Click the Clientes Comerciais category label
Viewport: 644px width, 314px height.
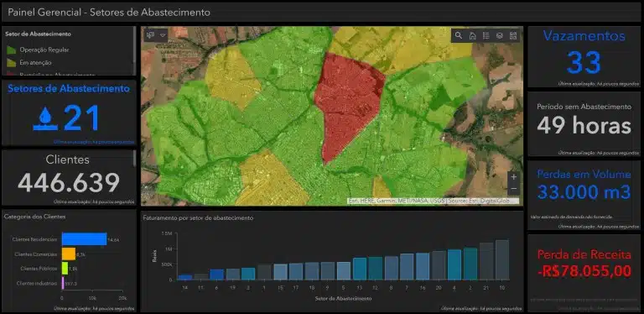[35, 254]
